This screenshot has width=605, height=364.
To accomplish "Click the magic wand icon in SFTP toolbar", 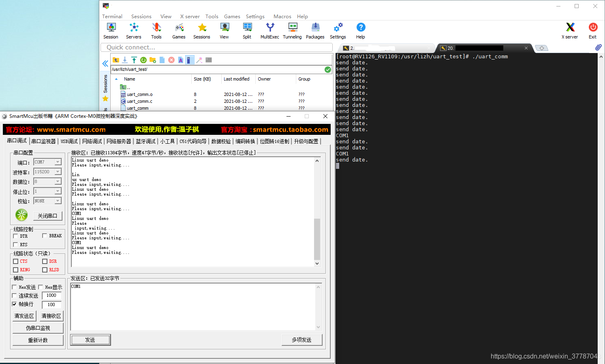I will pyautogui.click(x=199, y=60).
